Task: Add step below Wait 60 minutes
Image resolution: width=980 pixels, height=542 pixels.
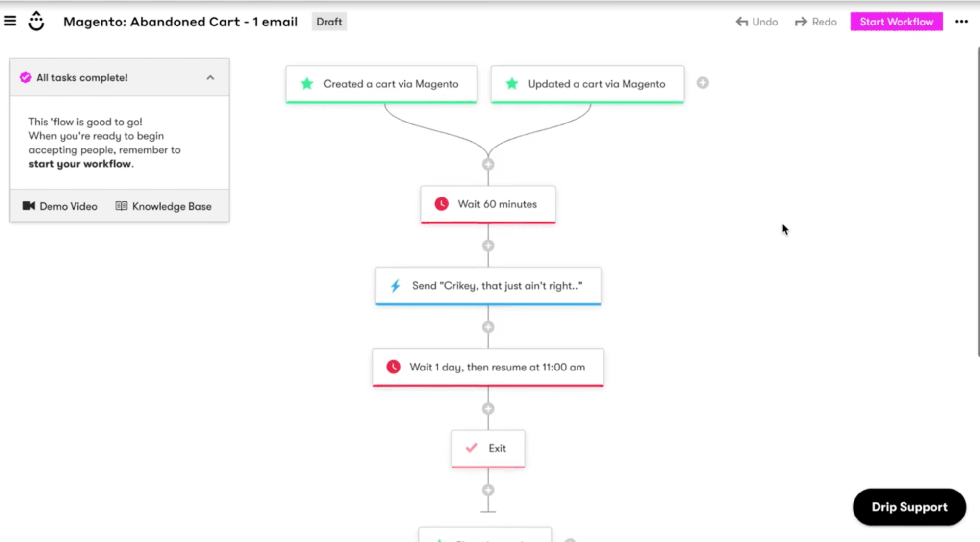Action: (488, 246)
